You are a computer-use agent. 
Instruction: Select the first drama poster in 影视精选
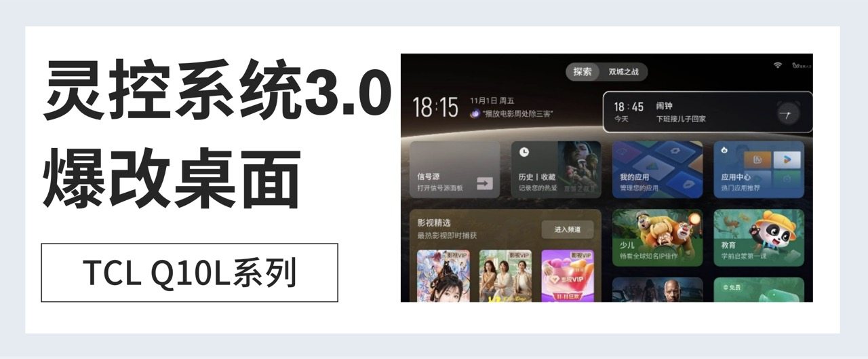[x=443, y=276]
